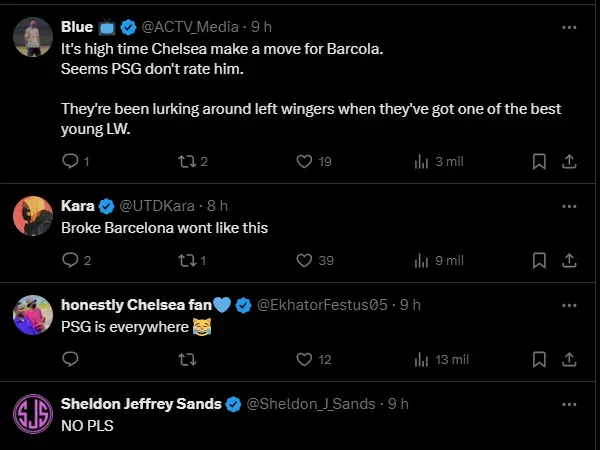Open more options on Sheldon Jeffrey Sands tweet
The height and width of the screenshot is (450, 600).
coord(568,404)
